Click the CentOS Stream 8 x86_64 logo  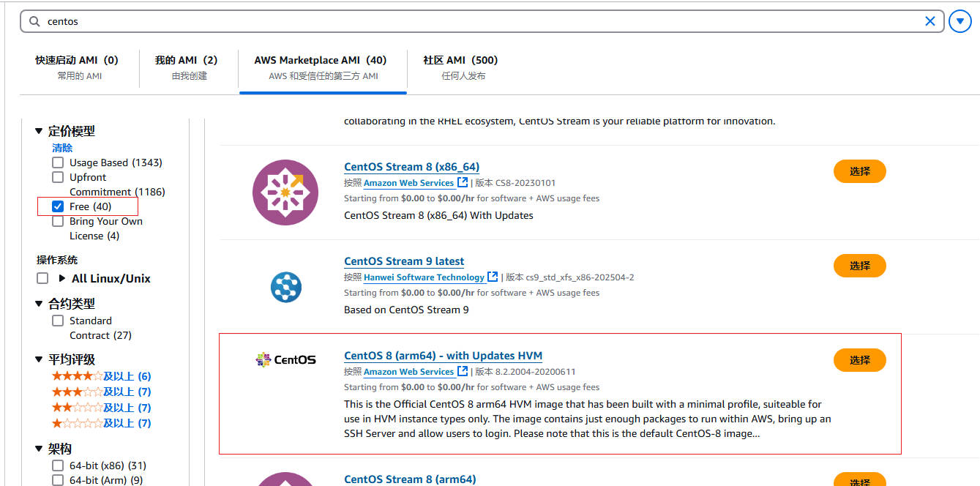pyautogui.click(x=285, y=192)
